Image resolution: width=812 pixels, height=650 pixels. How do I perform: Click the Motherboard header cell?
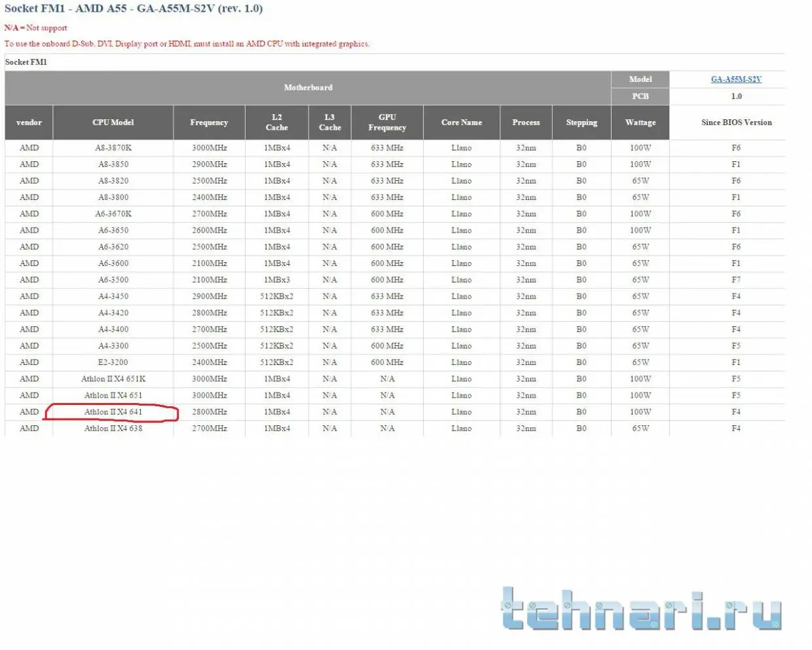point(308,88)
